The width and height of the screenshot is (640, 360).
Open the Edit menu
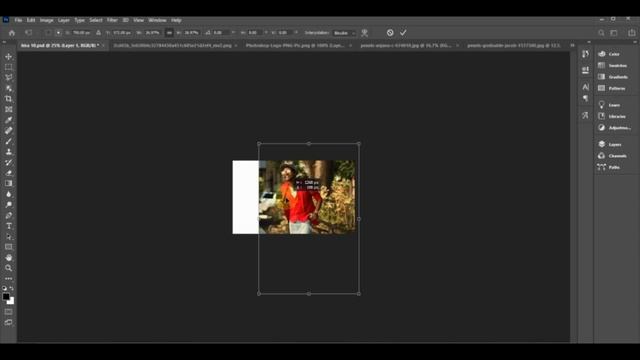(x=31, y=20)
